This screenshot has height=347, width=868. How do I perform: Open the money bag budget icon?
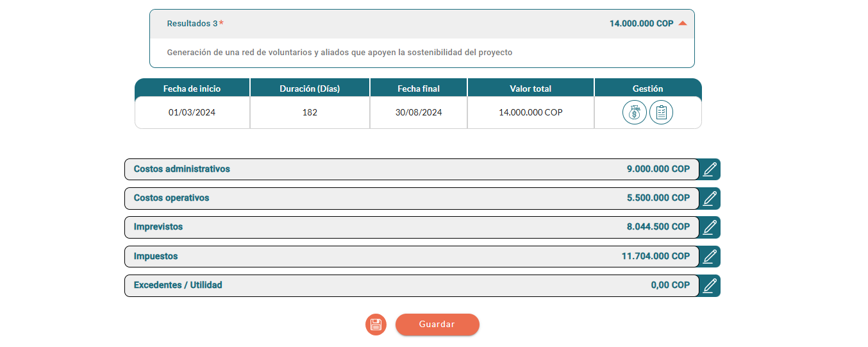(634, 113)
